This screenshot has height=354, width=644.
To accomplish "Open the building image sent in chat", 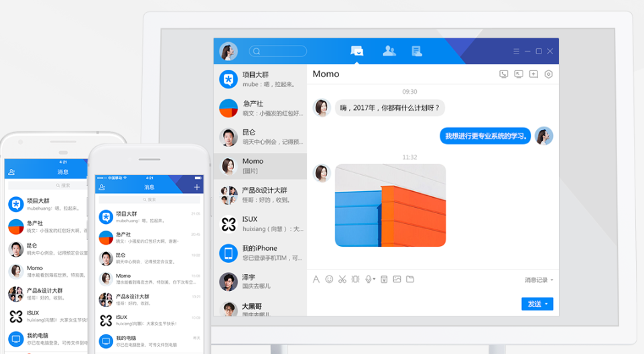I will [390, 205].
